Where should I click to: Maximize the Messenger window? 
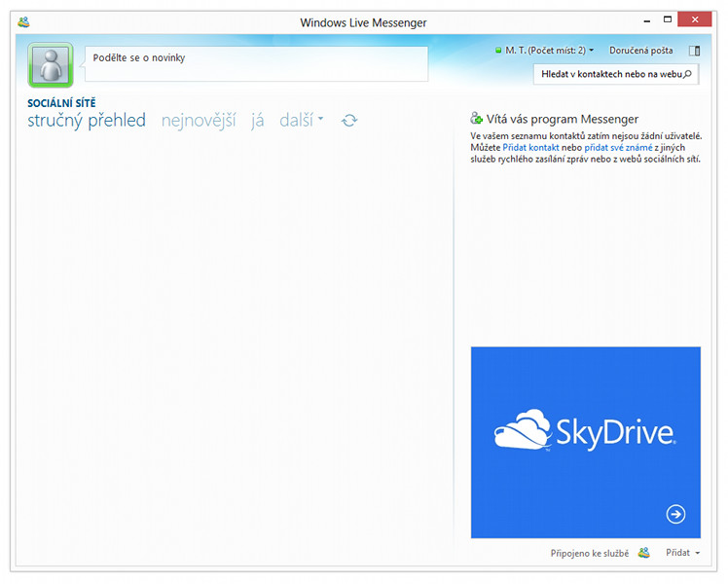[x=668, y=19]
